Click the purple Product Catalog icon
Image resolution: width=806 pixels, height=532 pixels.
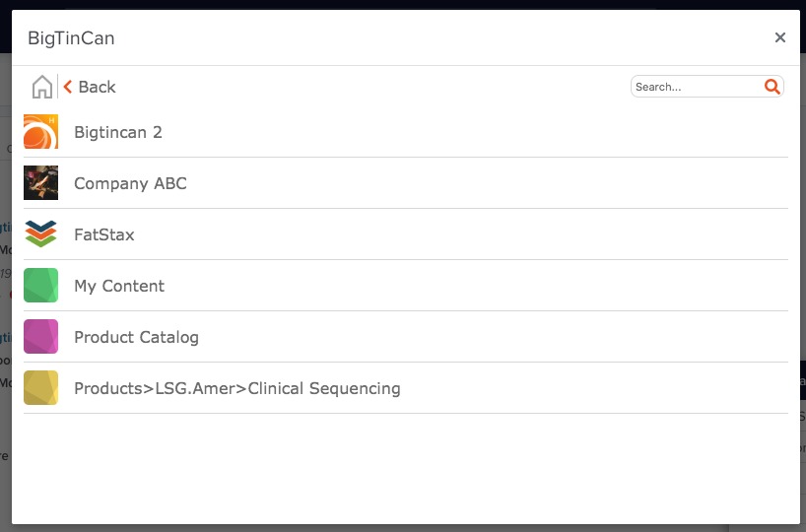point(41,337)
